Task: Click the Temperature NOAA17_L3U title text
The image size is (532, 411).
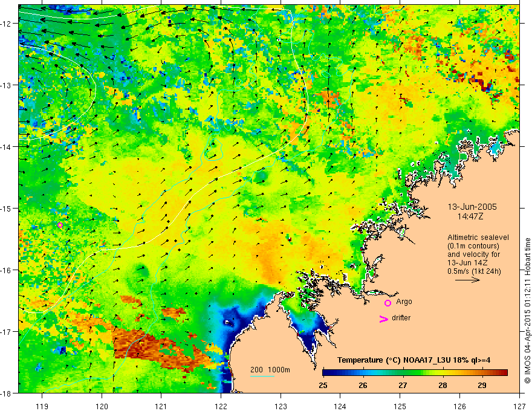Action: 414,360
